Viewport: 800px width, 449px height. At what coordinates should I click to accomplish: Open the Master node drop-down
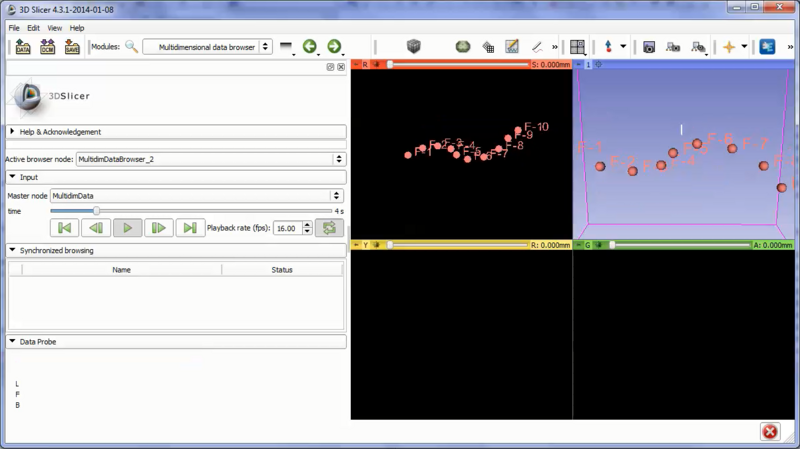[196, 196]
